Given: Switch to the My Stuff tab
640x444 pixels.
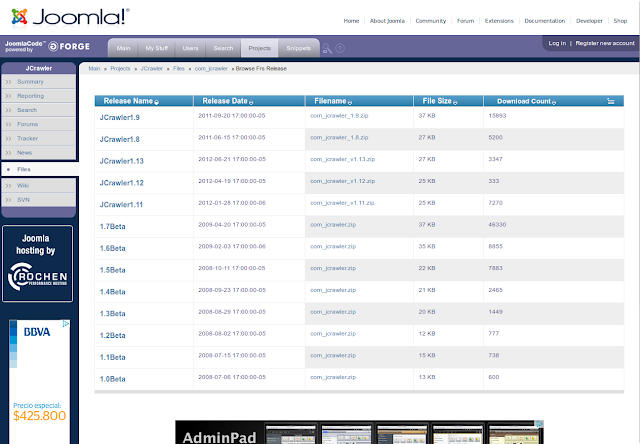Looking at the screenshot, I should [x=157, y=48].
